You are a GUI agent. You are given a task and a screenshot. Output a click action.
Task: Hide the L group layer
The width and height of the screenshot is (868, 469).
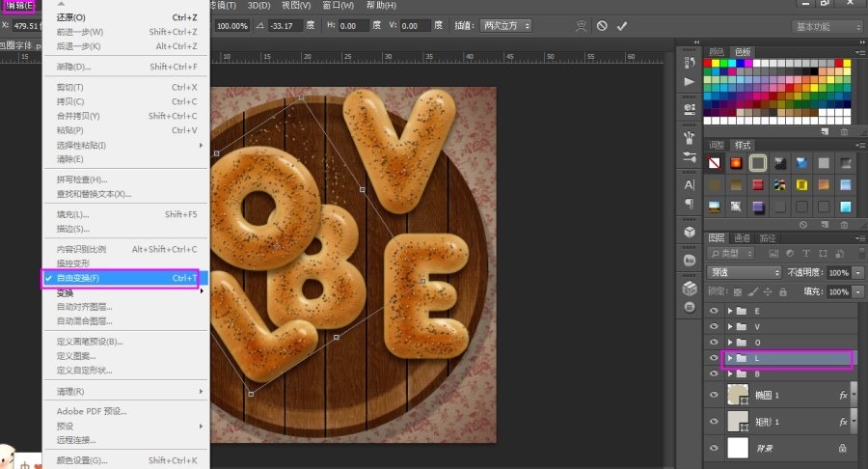click(714, 358)
